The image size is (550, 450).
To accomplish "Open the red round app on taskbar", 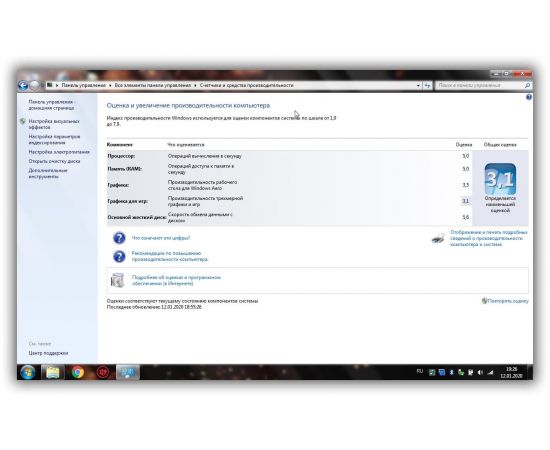I will pos(103,372).
